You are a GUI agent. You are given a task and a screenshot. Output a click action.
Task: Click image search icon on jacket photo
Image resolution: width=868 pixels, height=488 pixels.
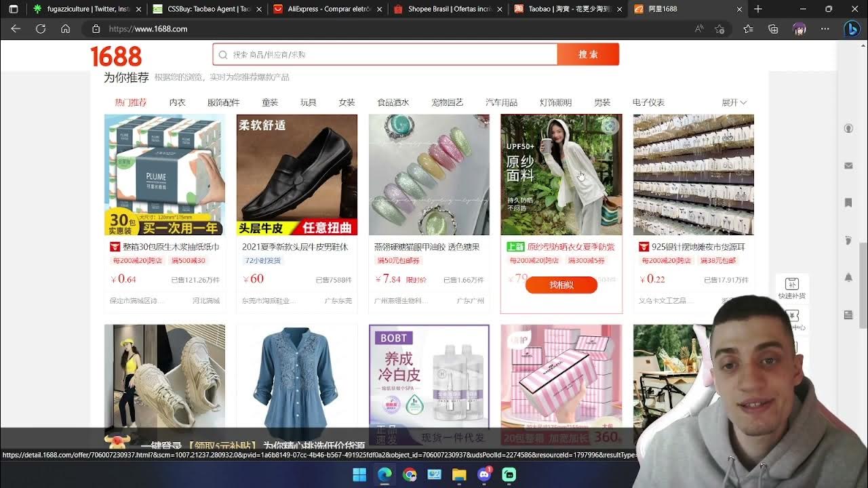point(610,126)
